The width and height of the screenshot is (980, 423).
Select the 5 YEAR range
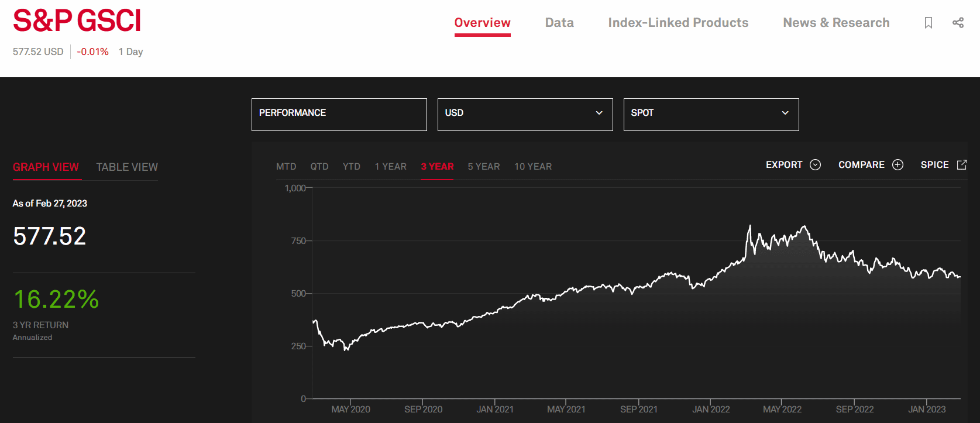coord(484,167)
